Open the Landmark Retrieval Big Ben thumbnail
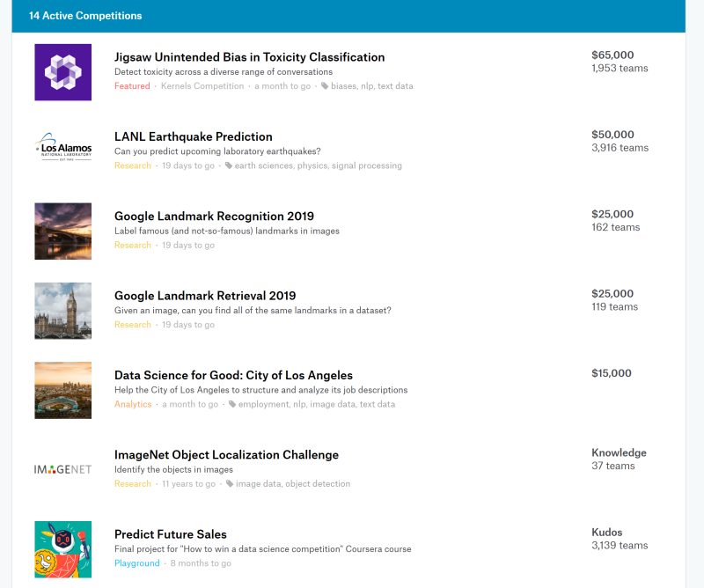This screenshot has height=588, width=704. pyautogui.click(x=62, y=311)
